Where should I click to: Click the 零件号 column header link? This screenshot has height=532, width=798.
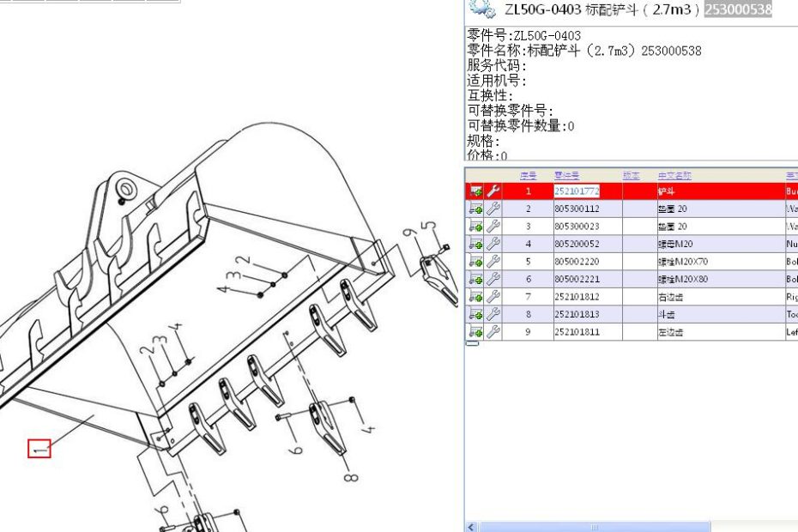(x=566, y=176)
